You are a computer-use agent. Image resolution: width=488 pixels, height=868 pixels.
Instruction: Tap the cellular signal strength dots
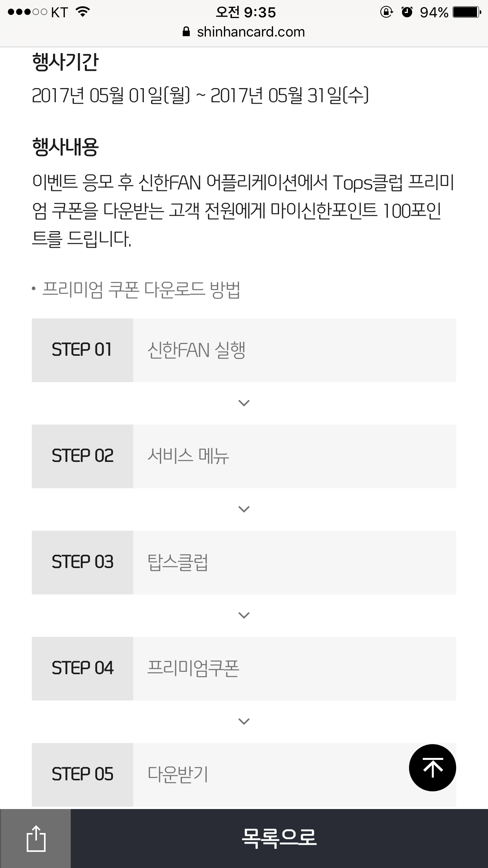[27, 13]
